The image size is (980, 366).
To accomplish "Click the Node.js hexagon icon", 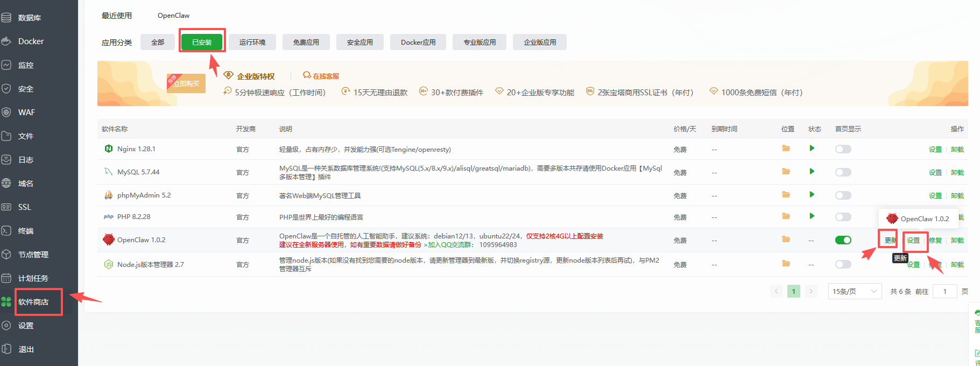I will point(109,264).
